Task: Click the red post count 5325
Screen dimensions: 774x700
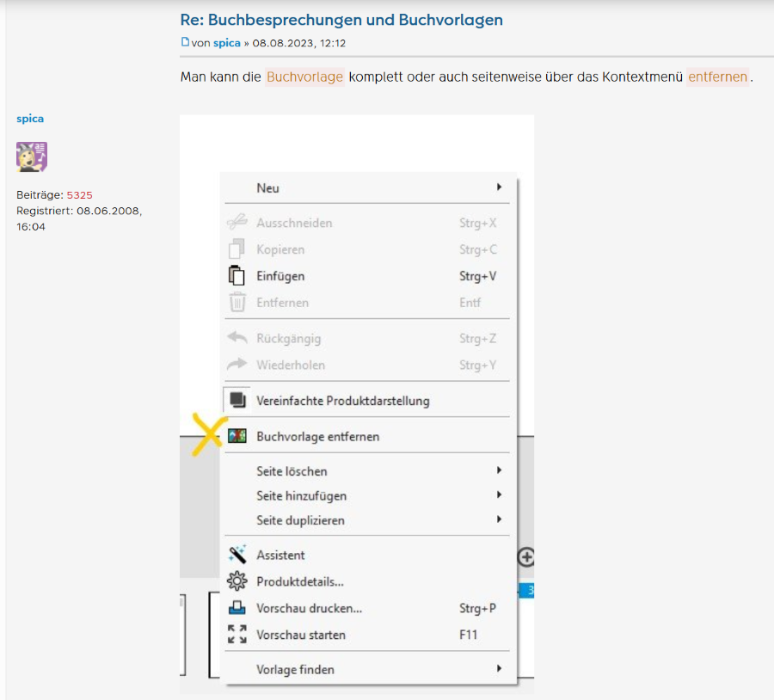Action: [x=79, y=195]
